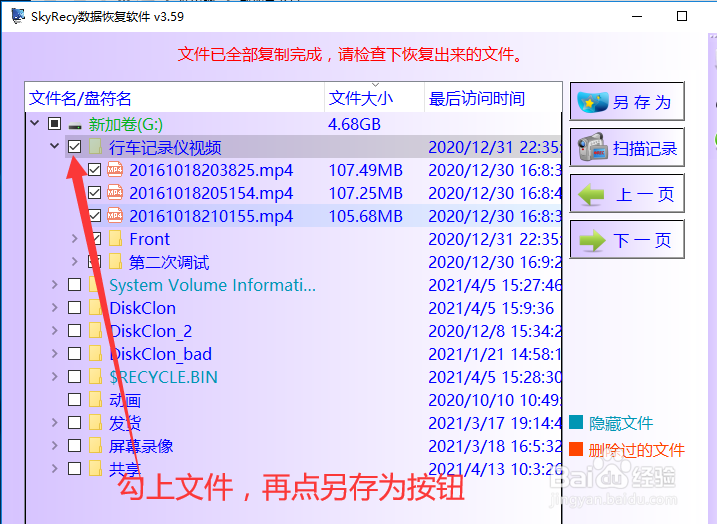Check the System Volume Information checkbox
This screenshot has height=524, width=717.
[x=75, y=284]
